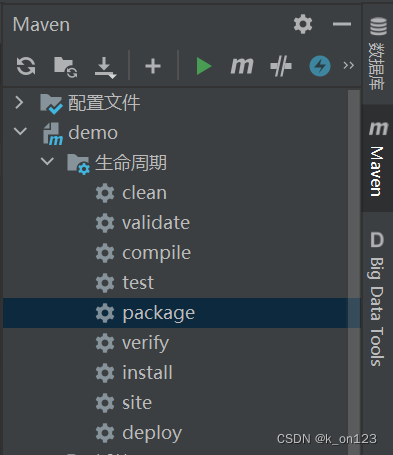393x455 pixels.
Task: Click the 配置文件 label
Action: click(104, 103)
